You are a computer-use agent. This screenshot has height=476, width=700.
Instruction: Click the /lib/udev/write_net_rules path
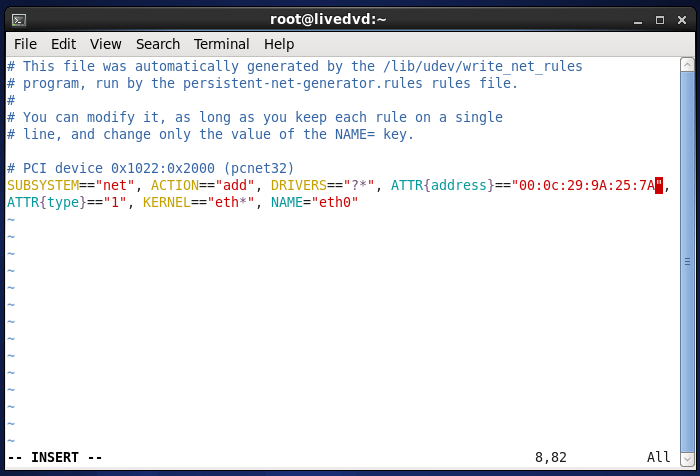pyautogui.click(x=483, y=67)
